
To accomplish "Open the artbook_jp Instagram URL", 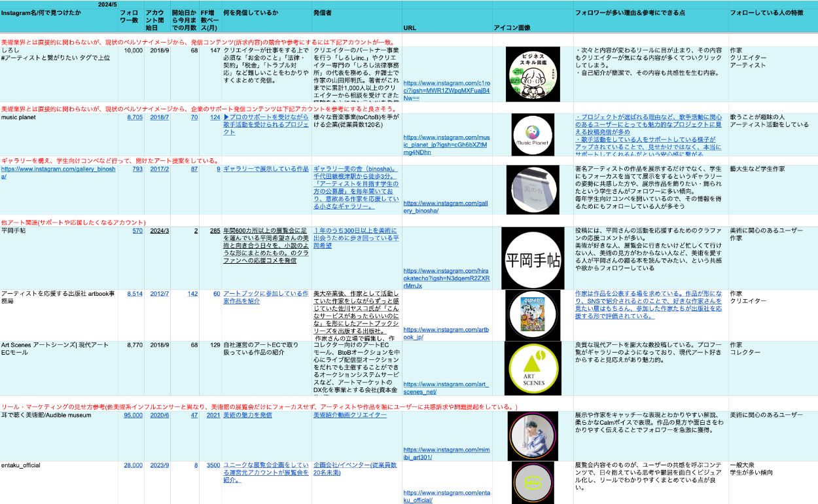I will [x=446, y=333].
